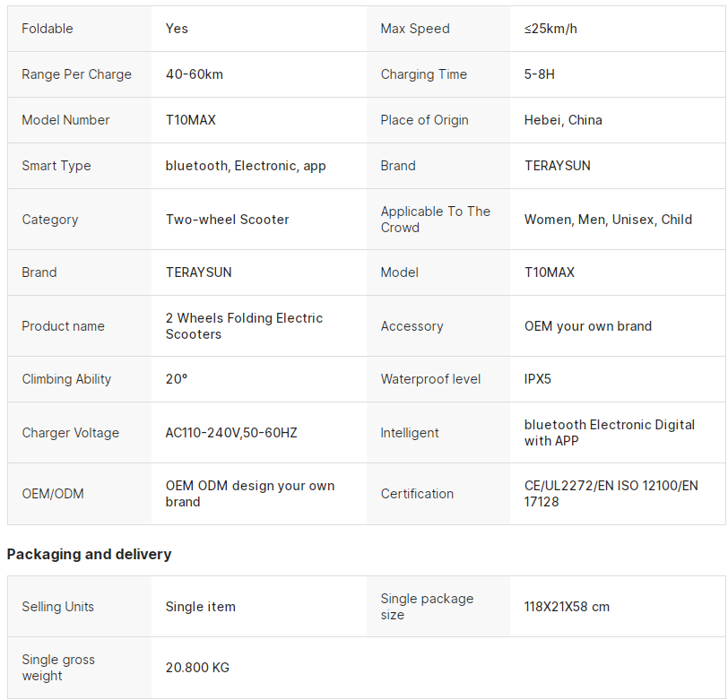Click 'bluetooth Electronic Digital with APP' value

click(609, 433)
